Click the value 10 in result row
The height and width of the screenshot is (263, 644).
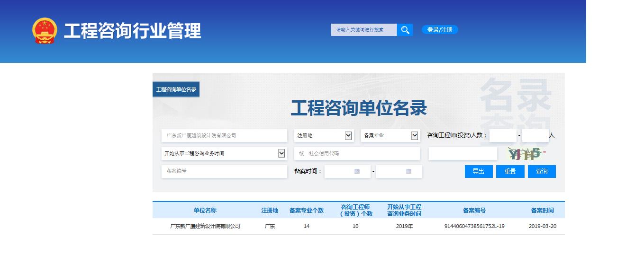coord(355,226)
